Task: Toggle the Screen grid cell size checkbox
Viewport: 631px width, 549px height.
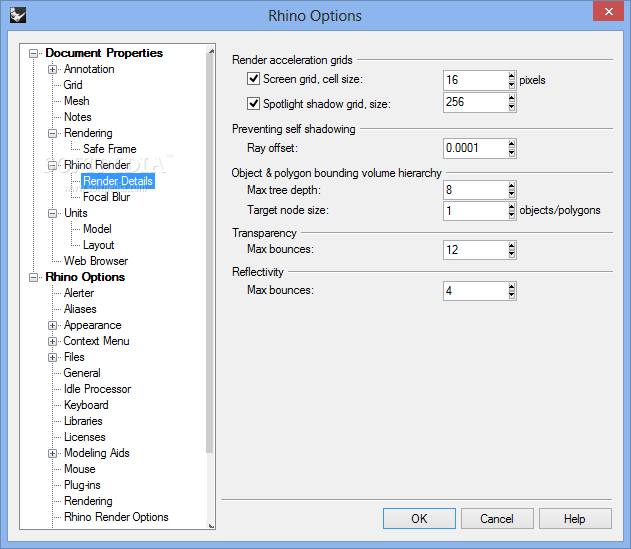Action: click(x=253, y=78)
